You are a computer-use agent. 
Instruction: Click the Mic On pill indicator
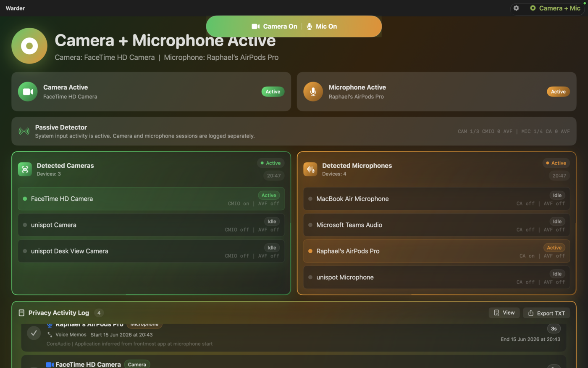[322, 26]
